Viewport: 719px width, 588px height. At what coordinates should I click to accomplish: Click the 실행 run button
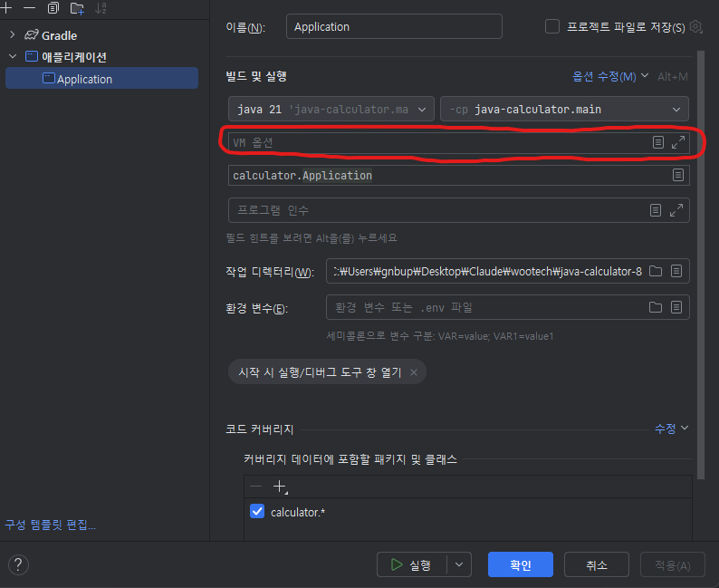(x=411, y=564)
